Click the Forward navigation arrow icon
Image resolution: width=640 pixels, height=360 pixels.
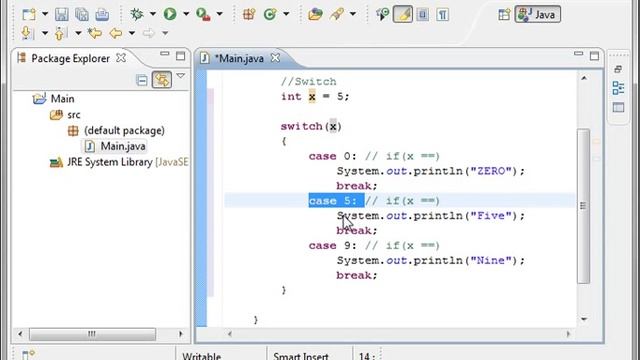[149, 33]
